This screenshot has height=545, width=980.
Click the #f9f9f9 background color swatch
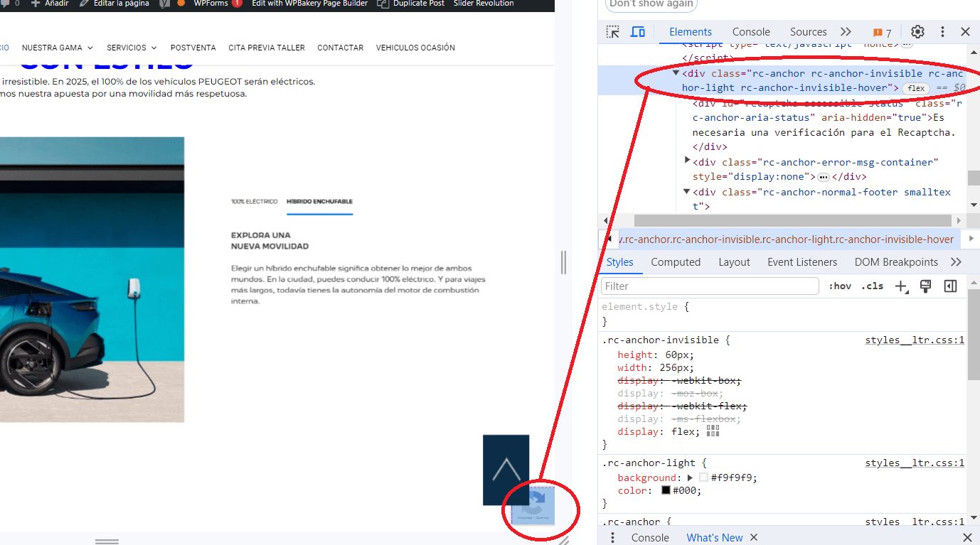(703, 478)
